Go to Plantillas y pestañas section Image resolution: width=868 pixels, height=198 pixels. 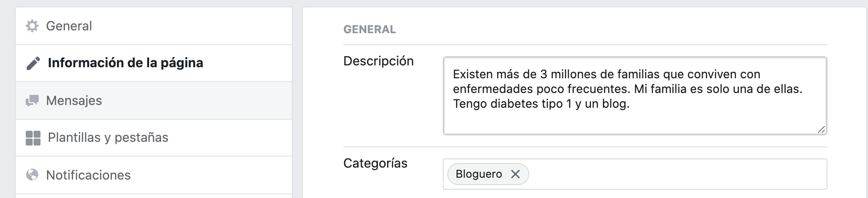(154, 138)
